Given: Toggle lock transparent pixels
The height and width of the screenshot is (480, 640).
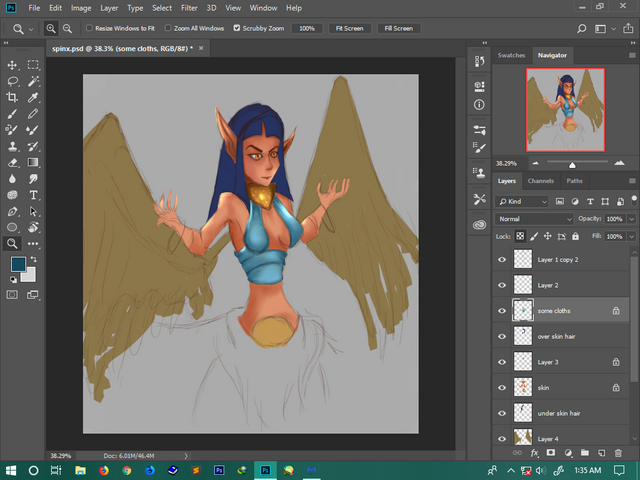Looking at the screenshot, I should [x=520, y=236].
